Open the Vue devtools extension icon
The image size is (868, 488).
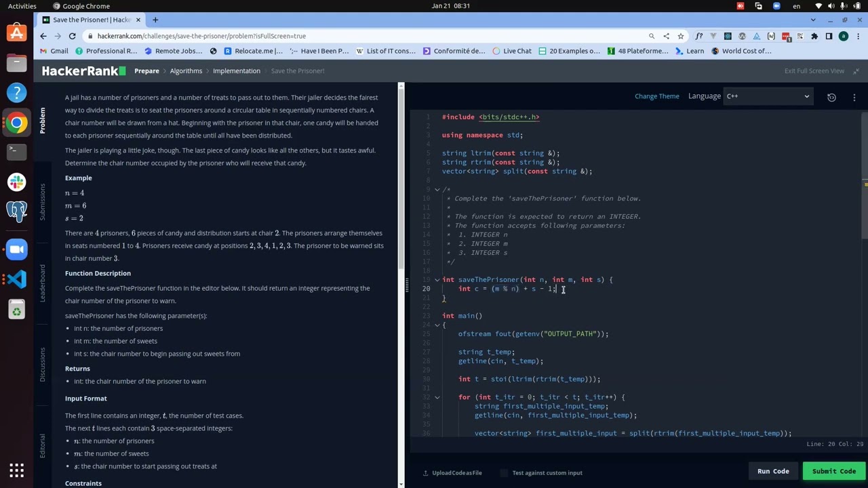click(713, 36)
